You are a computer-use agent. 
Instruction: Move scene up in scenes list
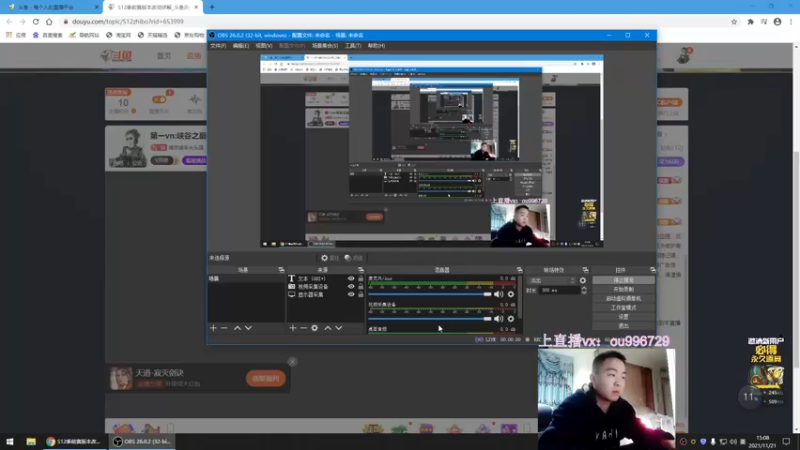pos(237,328)
